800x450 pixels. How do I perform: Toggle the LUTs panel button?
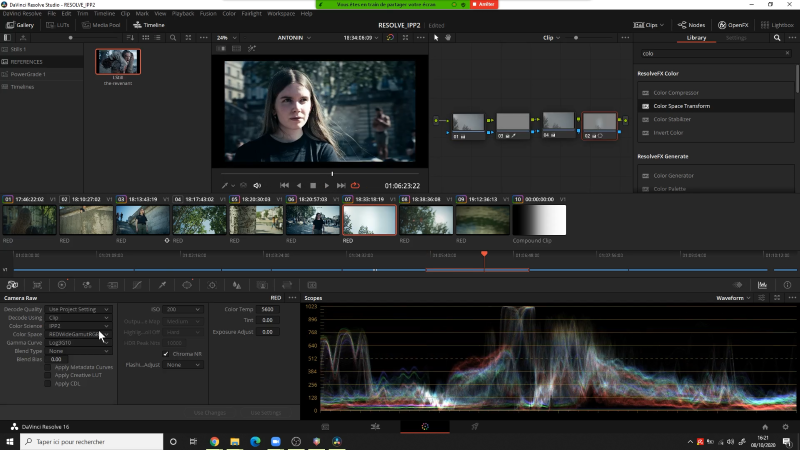click(x=58, y=25)
